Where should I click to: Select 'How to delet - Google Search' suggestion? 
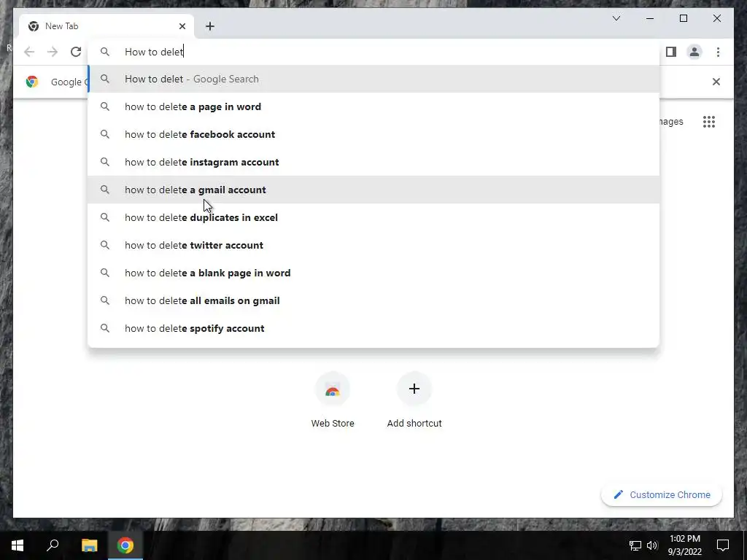373,79
